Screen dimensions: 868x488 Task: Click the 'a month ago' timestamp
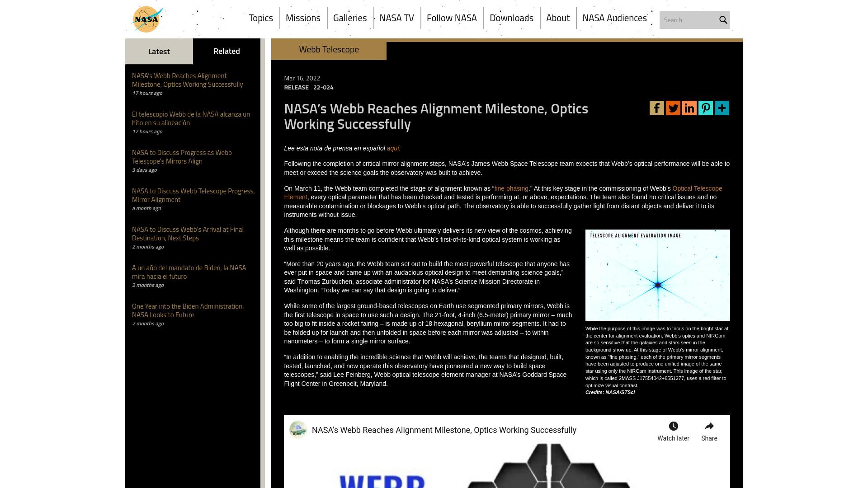click(x=146, y=208)
